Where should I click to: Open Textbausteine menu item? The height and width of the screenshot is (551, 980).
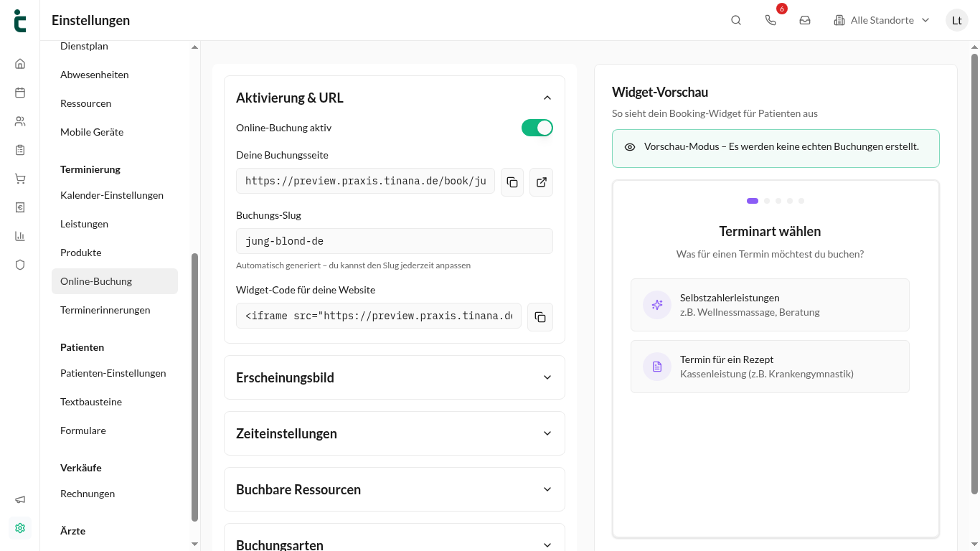pyautogui.click(x=115, y=402)
